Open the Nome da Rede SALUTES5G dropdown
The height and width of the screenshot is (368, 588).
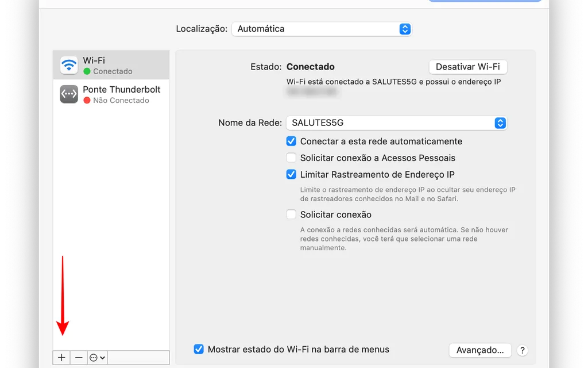click(396, 123)
